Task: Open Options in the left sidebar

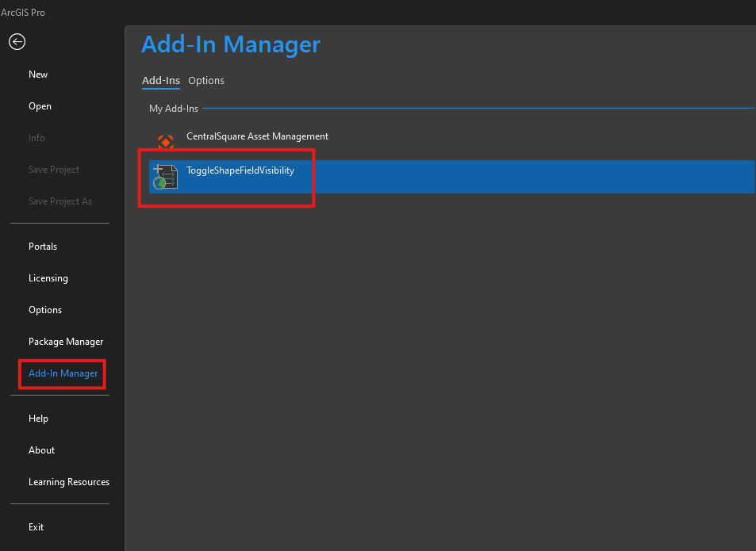Action: (x=45, y=310)
